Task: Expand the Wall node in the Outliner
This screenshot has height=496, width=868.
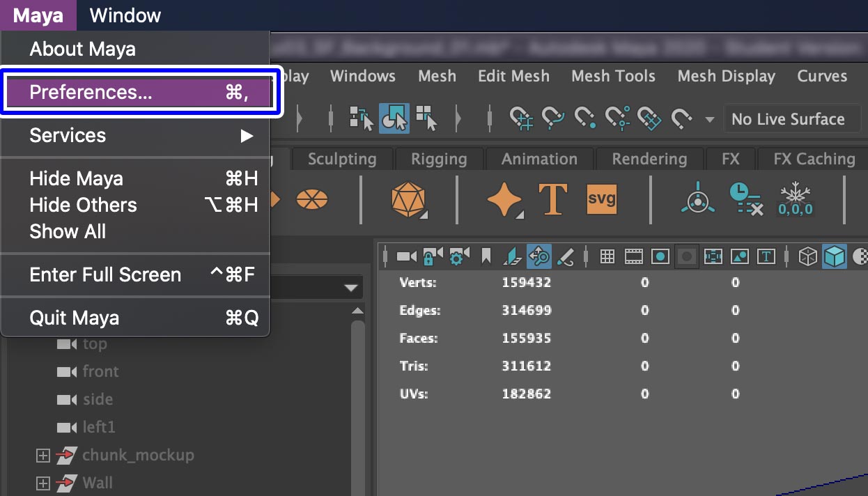Action: pos(42,483)
